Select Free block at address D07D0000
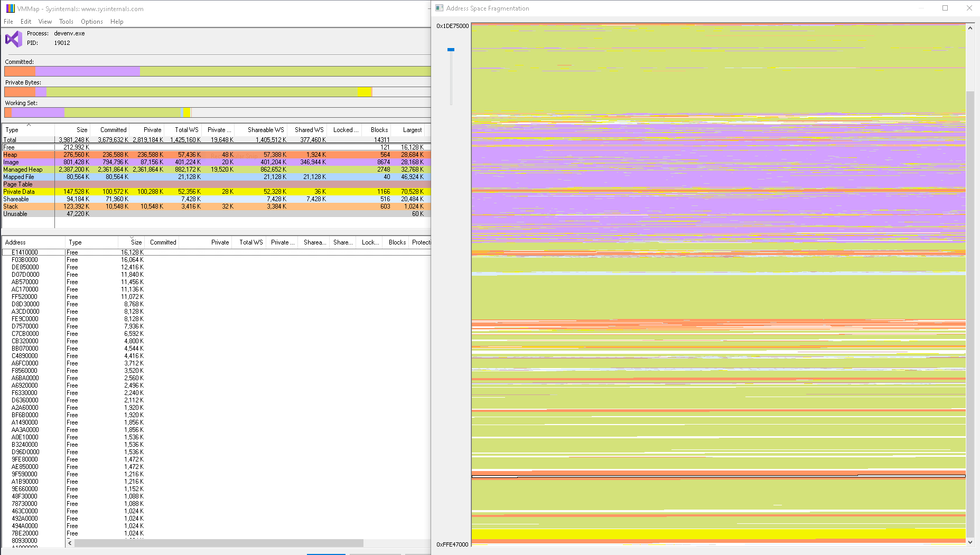Image resolution: width=980 pixels, height=555 pixels. (x=217, y=275)
